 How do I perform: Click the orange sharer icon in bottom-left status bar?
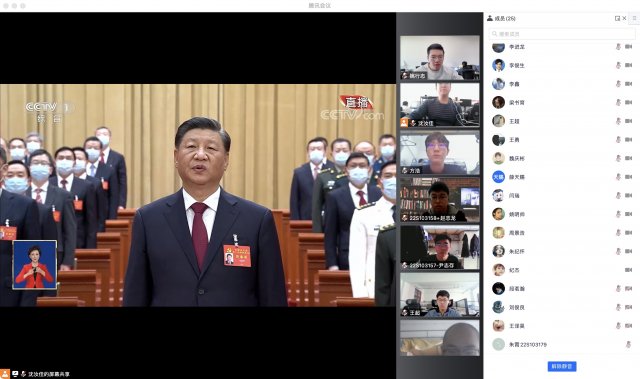pos(5,374)
